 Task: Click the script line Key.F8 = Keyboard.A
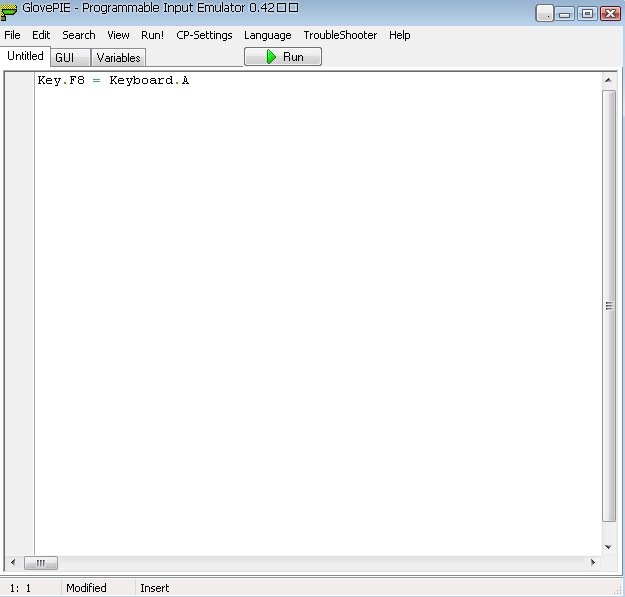(113, 81)
